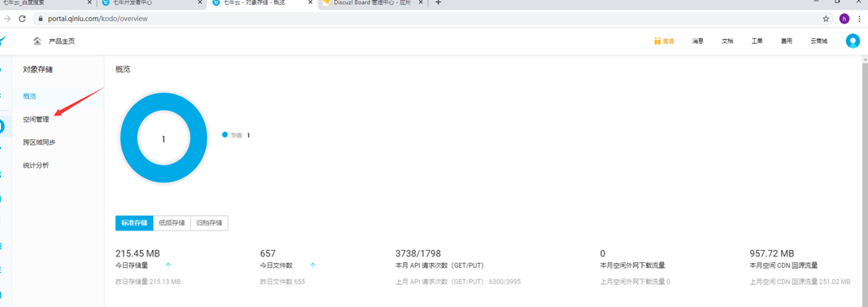This screenshot has height=307, width=868.
Task: Close the Discuz! Board tab
Action: (x=421, y=2)
